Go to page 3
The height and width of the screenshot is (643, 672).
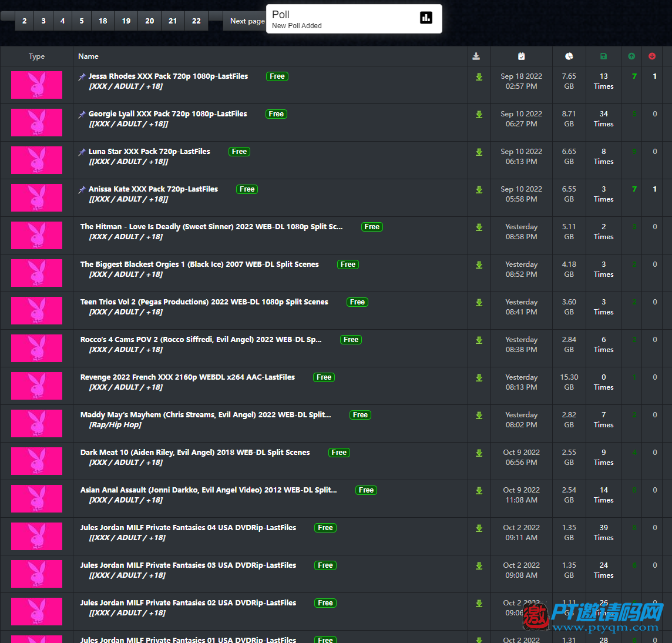pyautogui.click(x=43, y=21)
